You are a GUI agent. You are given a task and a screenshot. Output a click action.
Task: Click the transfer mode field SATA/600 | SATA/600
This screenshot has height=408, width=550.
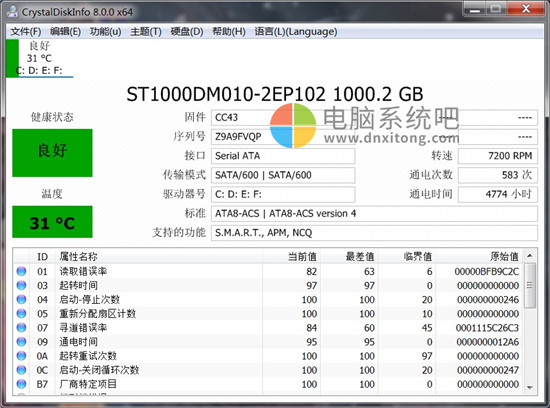[283, 175]
